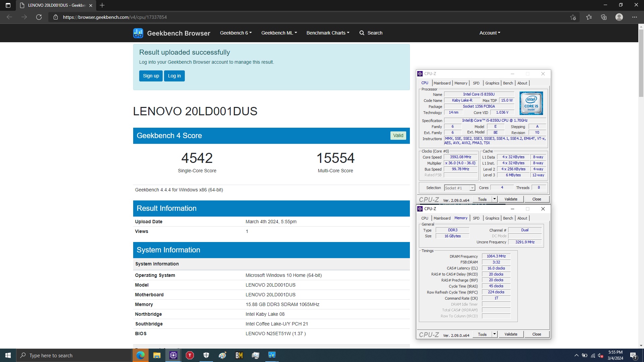The width and height of the screenshot is (644, 362).
Task: Open Microsoft Edge from the taskbar
Action: 140,355
